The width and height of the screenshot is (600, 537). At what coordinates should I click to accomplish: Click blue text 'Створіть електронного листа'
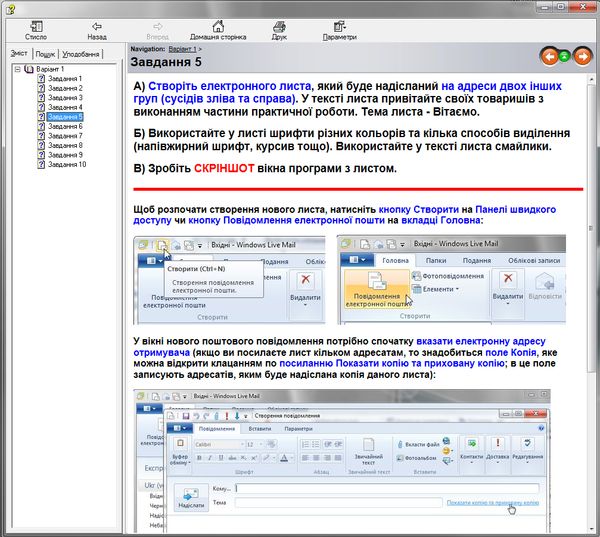pyautogui.click(x=230, y=86)
